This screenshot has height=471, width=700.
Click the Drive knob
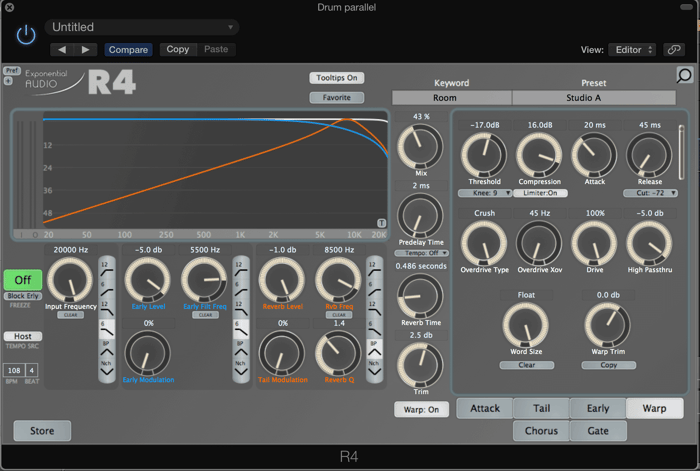tap(594, 243)
